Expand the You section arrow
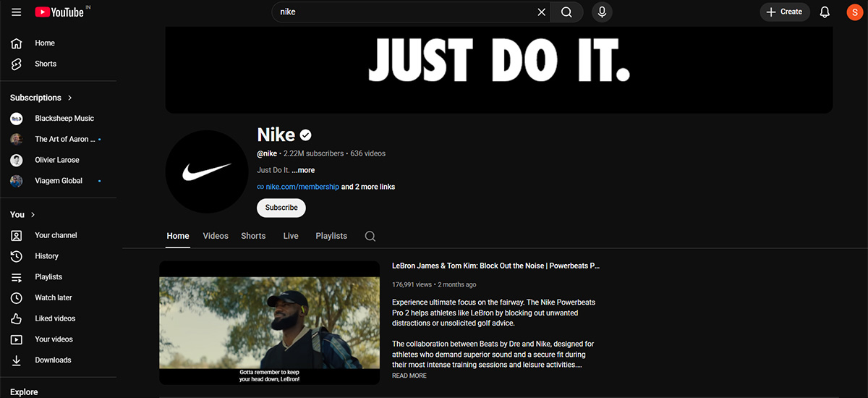This screenshot has width=868, height=398. (33, 215)
